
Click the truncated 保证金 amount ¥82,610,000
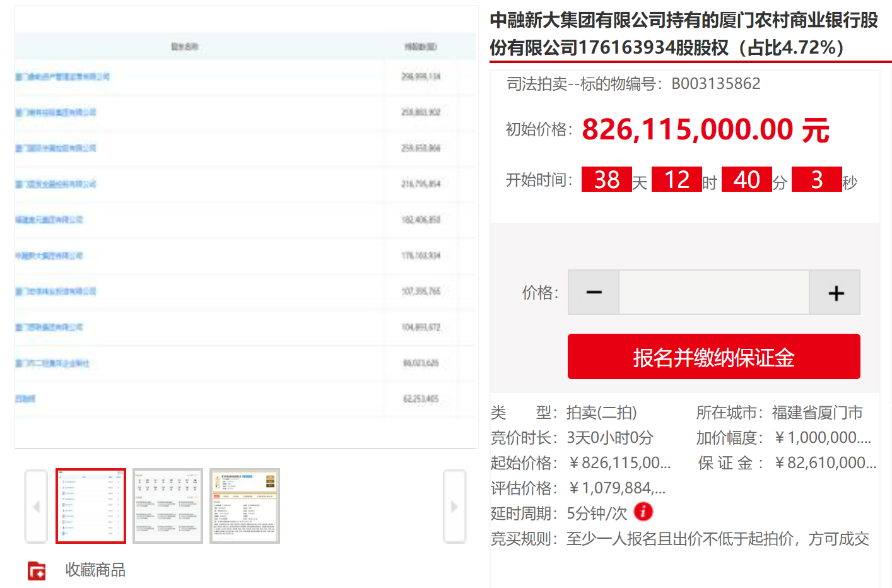825,463
